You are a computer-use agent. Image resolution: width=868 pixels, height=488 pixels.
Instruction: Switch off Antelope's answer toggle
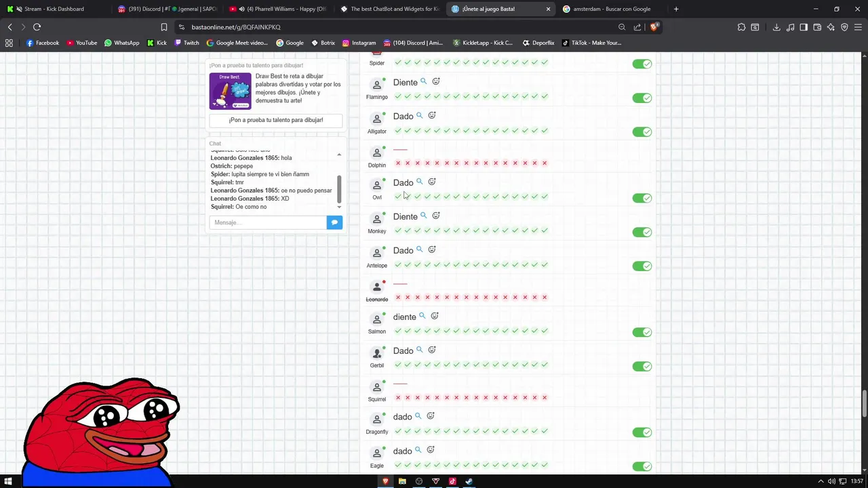[642, 266]
